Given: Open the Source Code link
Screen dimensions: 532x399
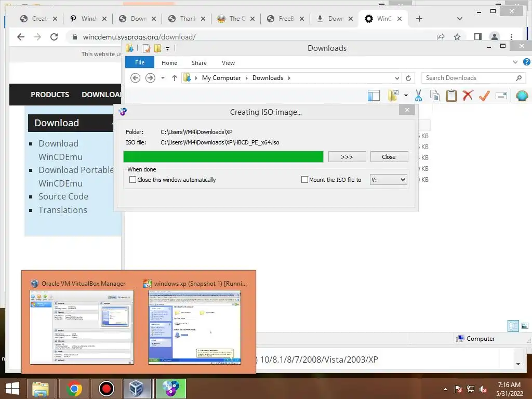Looking at the screenshot, I should pos(63,196).
